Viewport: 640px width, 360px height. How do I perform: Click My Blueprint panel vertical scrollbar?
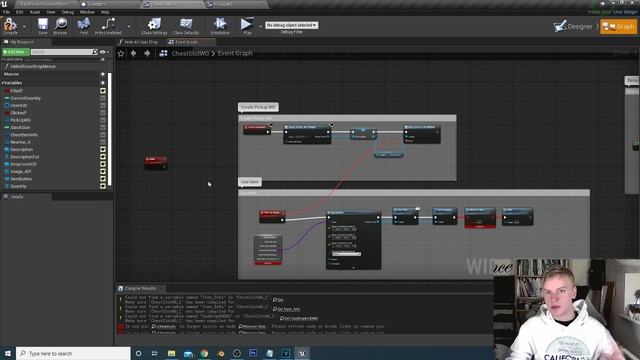click(109, 129)
